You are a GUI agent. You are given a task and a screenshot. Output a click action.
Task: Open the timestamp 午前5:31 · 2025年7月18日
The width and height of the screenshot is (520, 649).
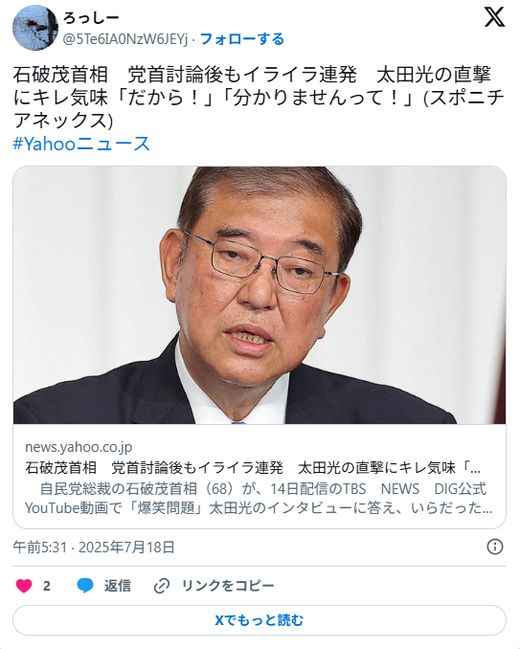tap(94, 547)
